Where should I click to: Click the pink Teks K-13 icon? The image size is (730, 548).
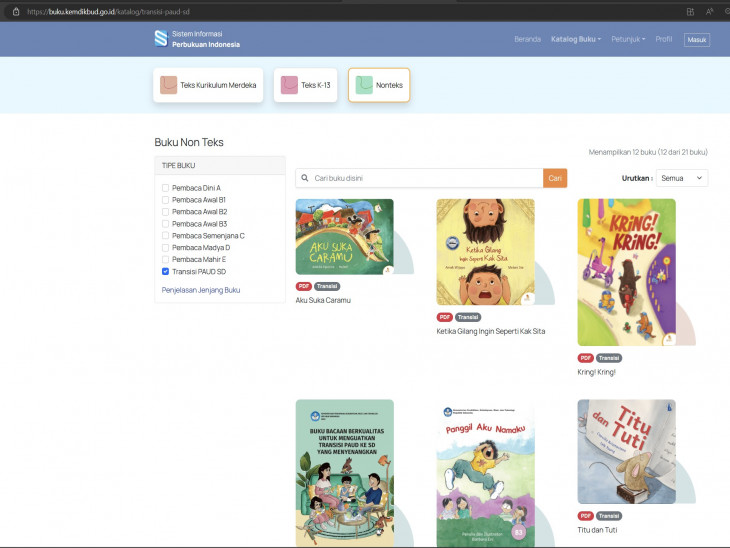click(290, 86)
